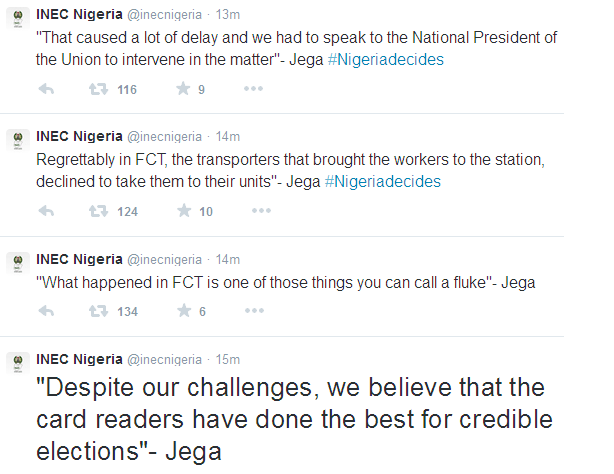Favorite the "fluke" tweet with star icon
This screenshot has width=614, height=474.
click(183, 312)
